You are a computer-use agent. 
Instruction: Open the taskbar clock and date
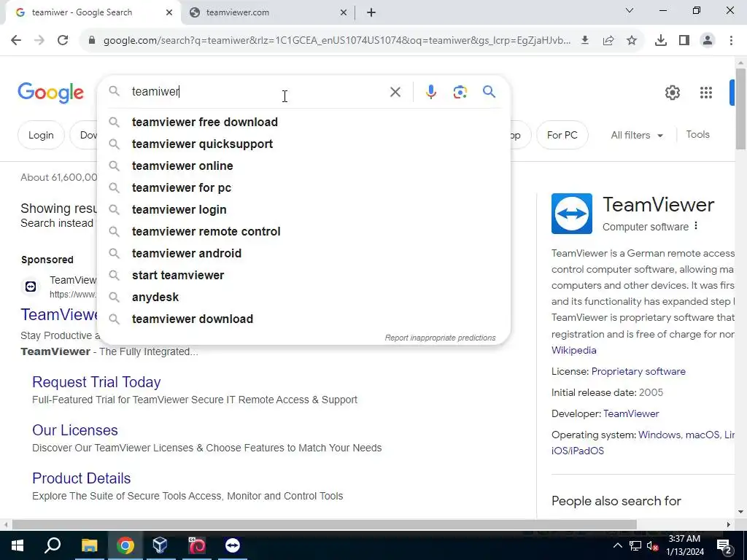685,545
